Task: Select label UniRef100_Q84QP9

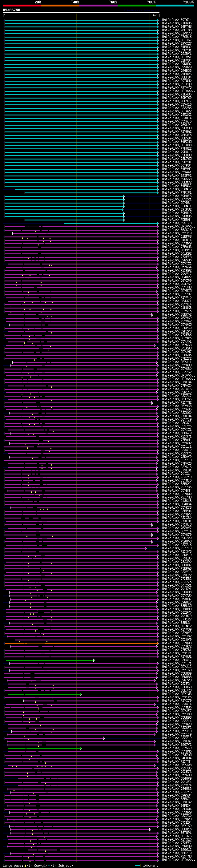Action: [x=177, y=778]
